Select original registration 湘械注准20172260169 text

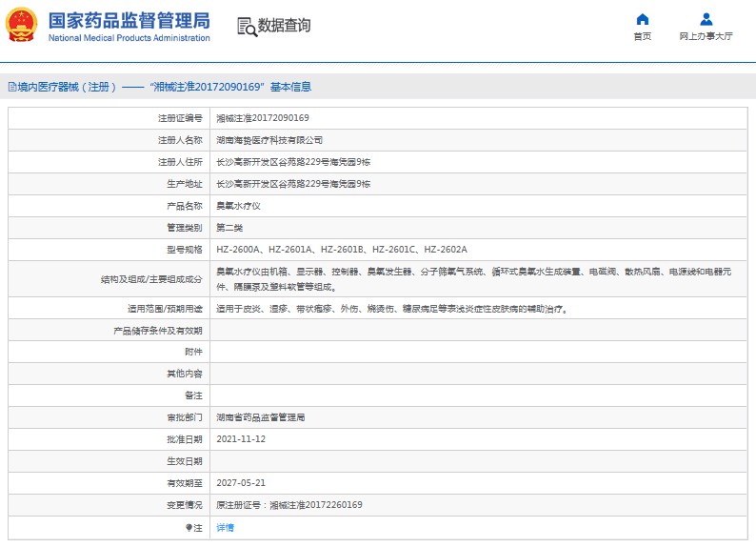316,505
